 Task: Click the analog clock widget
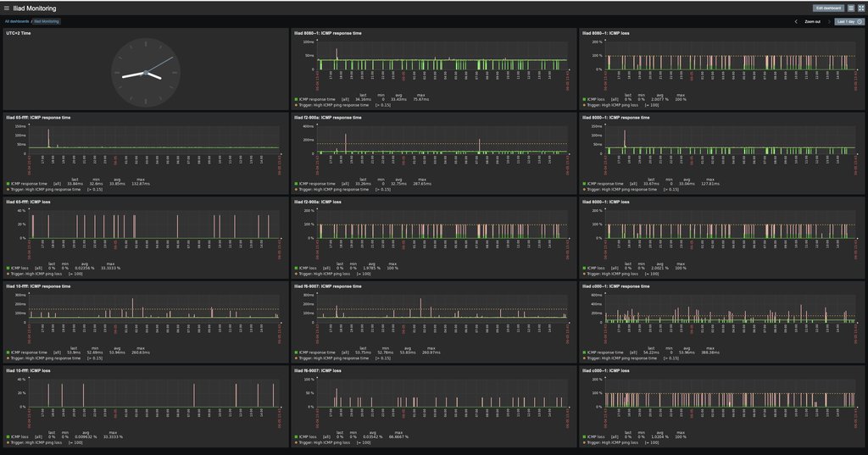(x=147, y=74)
